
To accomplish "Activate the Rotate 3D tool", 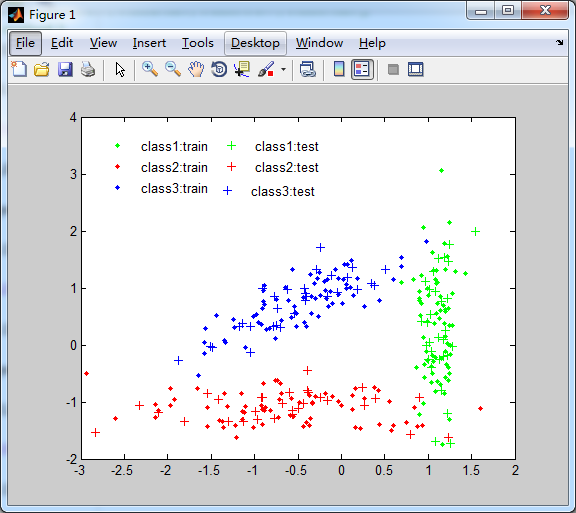I will pos(219,69).
